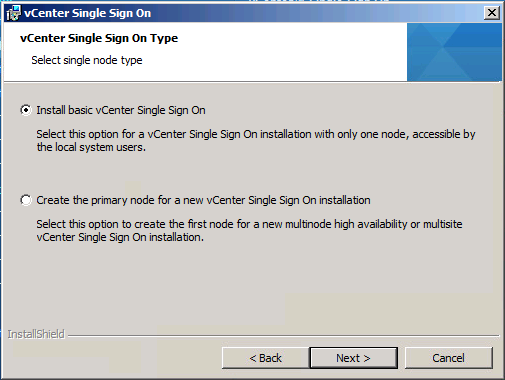Click the 'Install basic vCenter Single Sign On' label
Viewport: 505px width, 380px height.
coord(121,110)
